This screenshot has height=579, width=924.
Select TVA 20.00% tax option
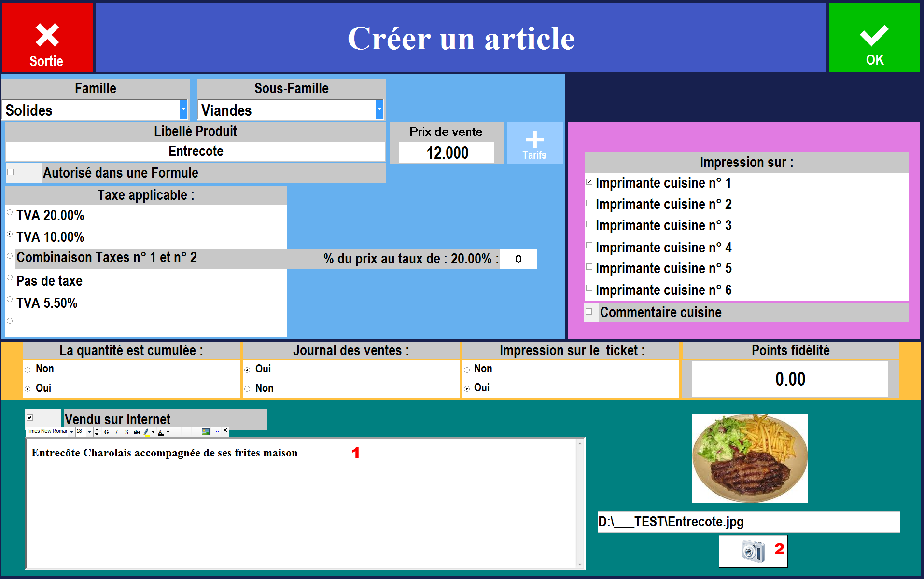tap(10, 212)
